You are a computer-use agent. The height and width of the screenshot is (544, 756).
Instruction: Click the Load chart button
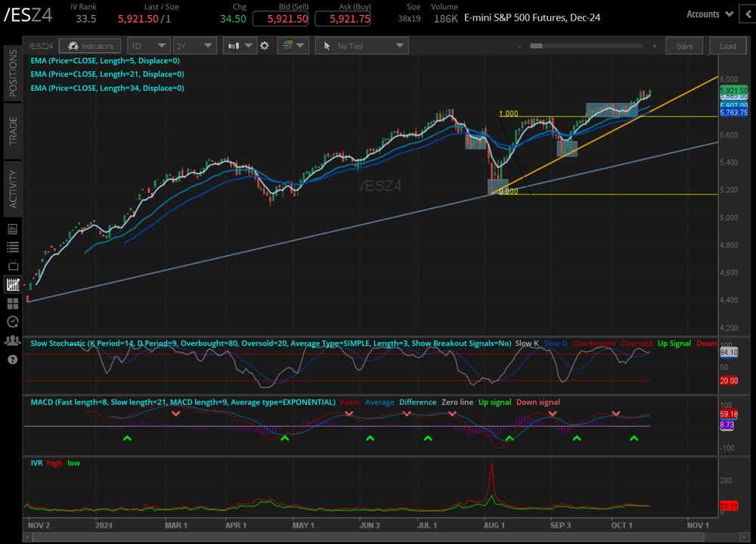pos(727,46)
